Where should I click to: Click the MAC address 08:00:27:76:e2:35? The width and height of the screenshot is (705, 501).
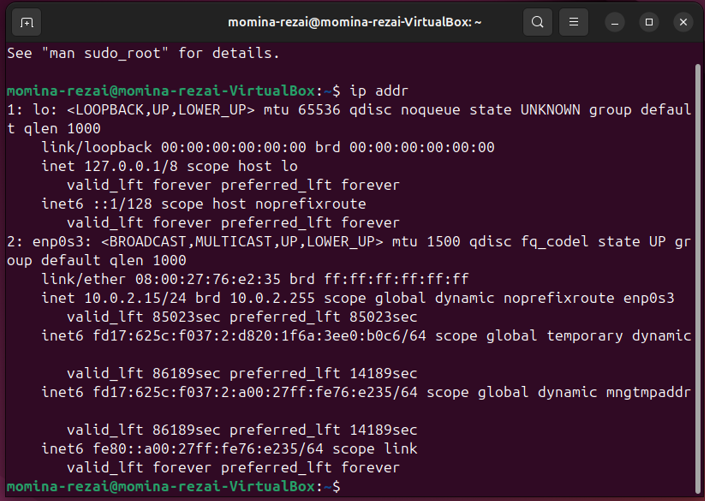[x=208, y=279]
